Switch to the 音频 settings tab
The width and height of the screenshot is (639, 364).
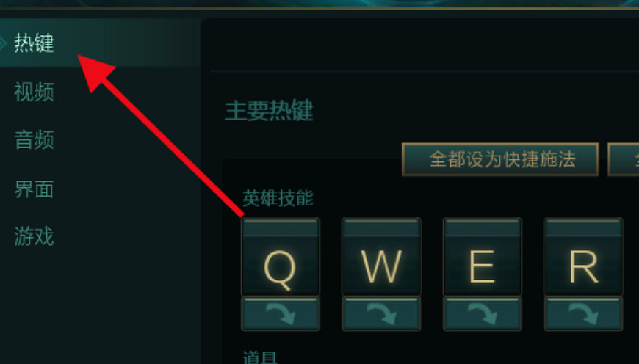click(35, 140)
